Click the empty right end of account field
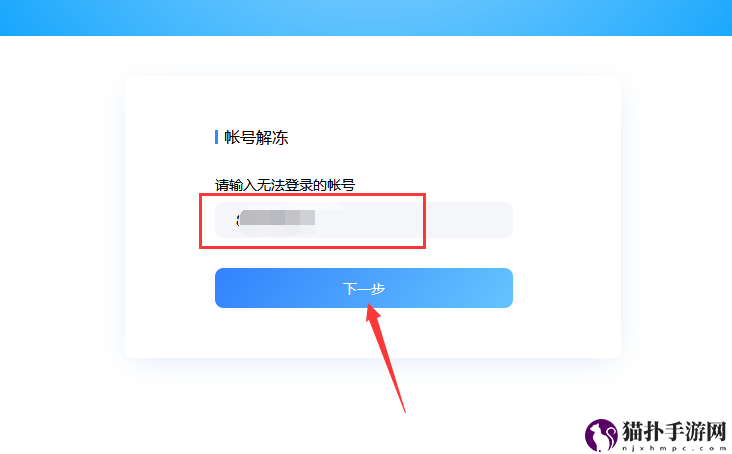Screen dimensions: 732x454 point(469,220)
